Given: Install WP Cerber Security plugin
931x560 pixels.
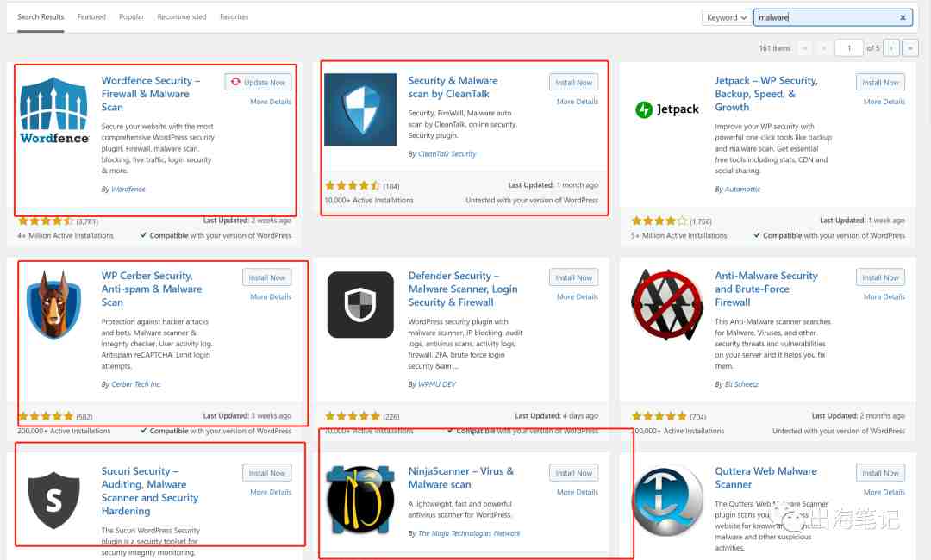Looking at the screenshot, I should 267,277.
